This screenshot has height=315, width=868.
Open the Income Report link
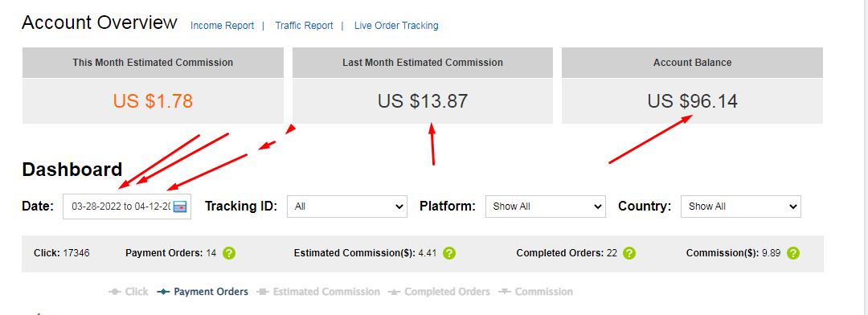click(222, 26)
